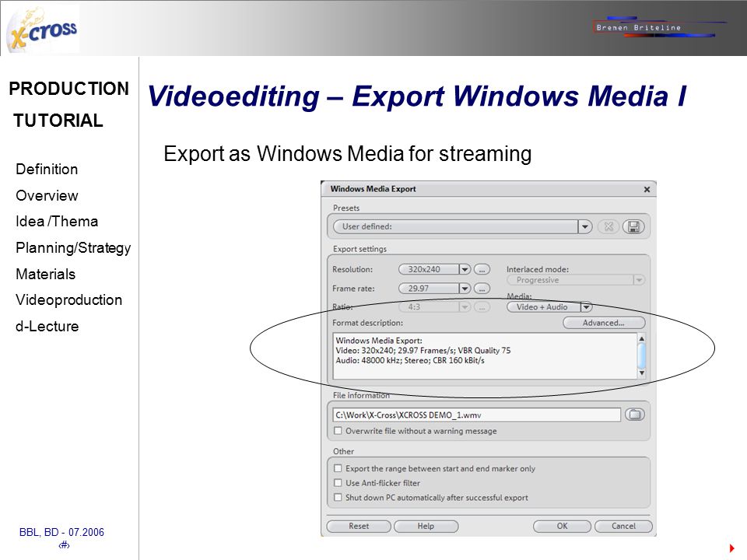Open custom frame rate ellipsis button

(x=482, y=289)
